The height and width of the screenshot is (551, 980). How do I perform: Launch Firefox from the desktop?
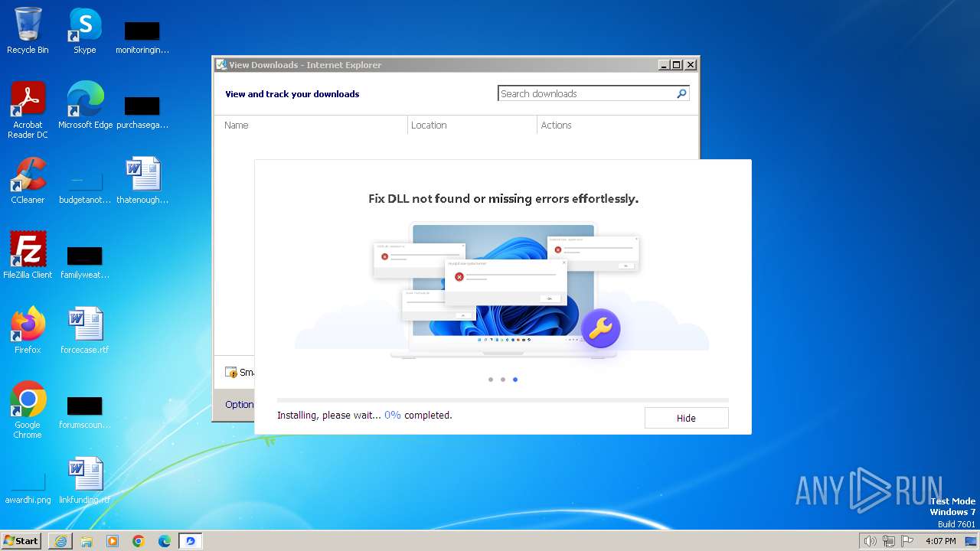28,330
